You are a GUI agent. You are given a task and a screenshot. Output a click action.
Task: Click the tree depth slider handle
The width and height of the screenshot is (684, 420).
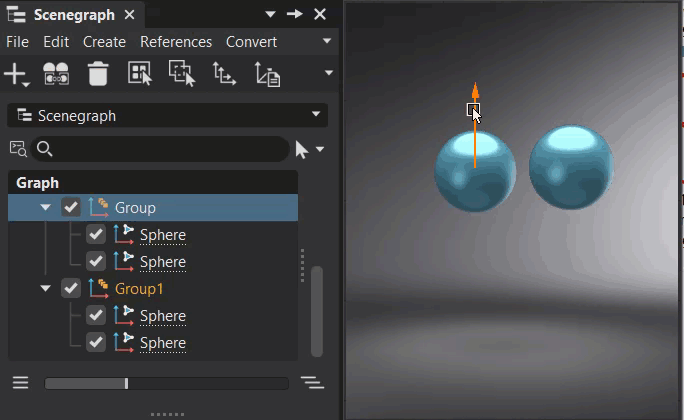127,383
